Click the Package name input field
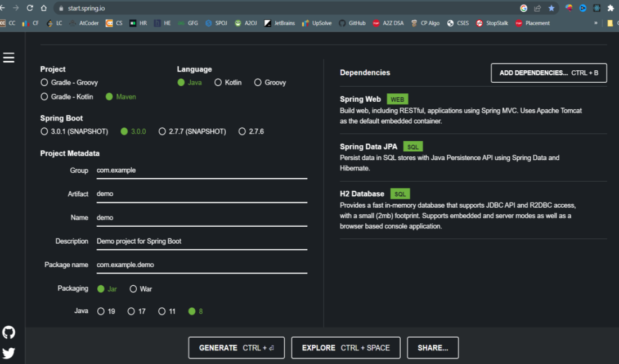This screenshot has width=619, height=364. pyautogui.click(x=201, y=265)
